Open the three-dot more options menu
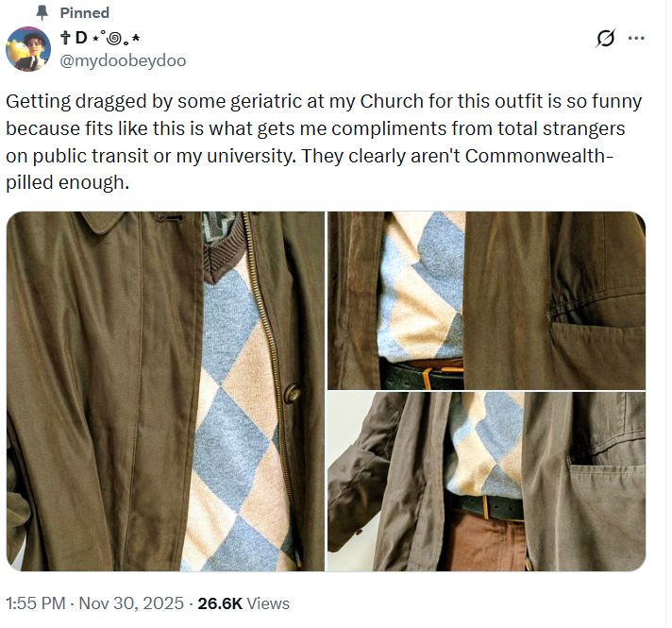 [636, 38]
